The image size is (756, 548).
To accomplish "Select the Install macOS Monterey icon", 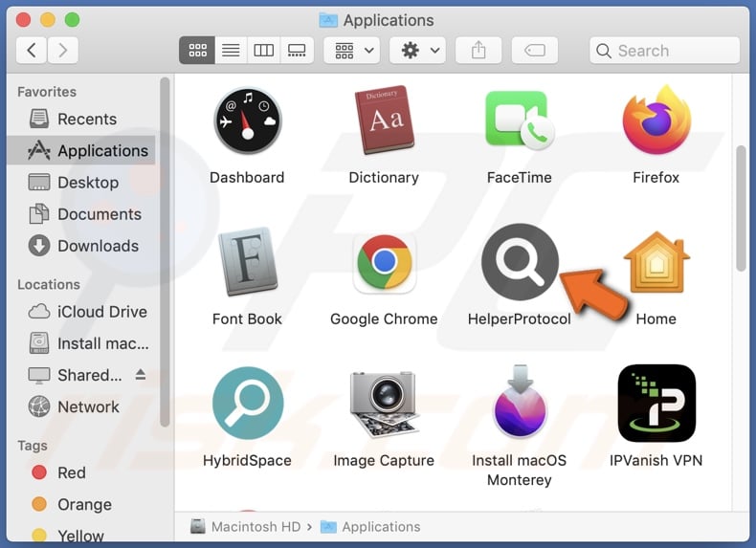I will (520, 402).
